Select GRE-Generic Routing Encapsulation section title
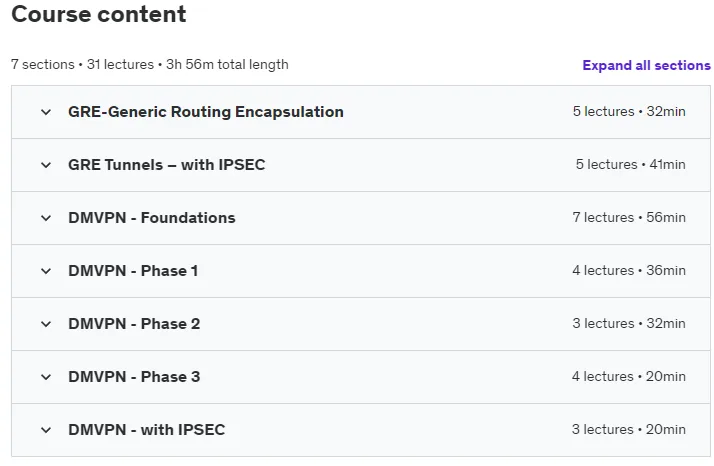Image resolution: width=714 pixels, height=466 pixels. 206,112
